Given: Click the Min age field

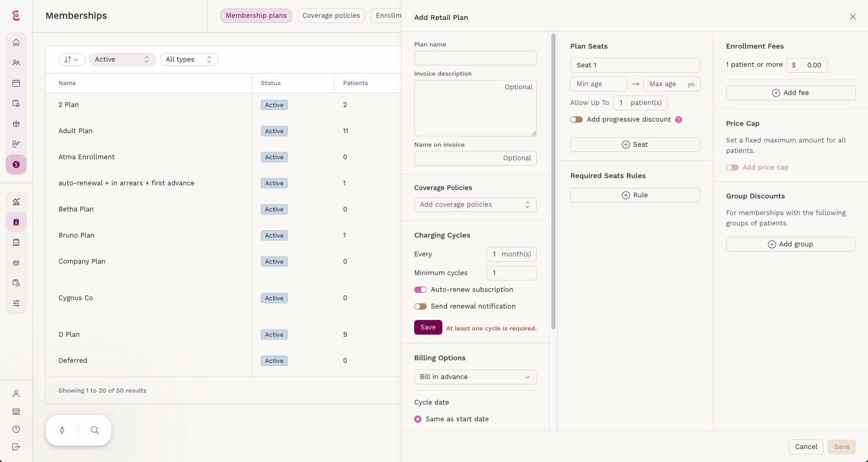Looking at the screenshot, I should tap(599, 84).
